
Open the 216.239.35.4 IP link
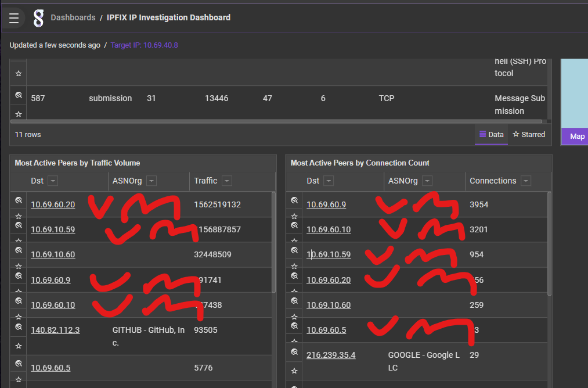(x=331, y=355)
